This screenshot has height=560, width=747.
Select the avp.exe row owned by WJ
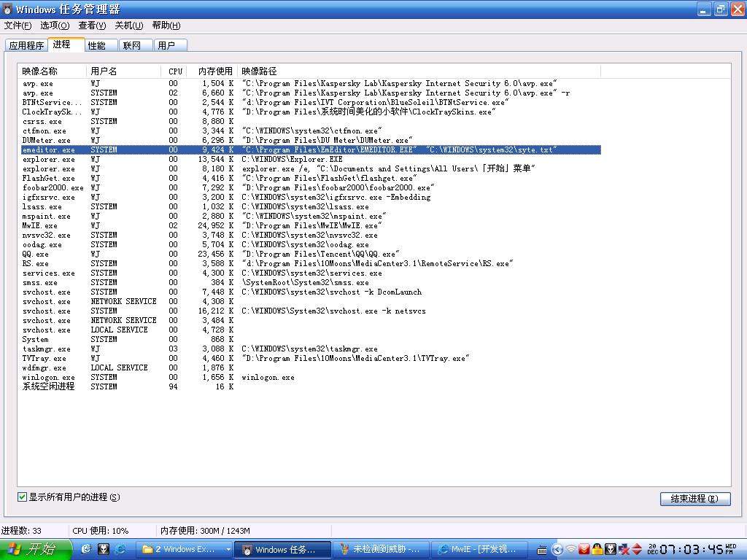coord(311,83)
